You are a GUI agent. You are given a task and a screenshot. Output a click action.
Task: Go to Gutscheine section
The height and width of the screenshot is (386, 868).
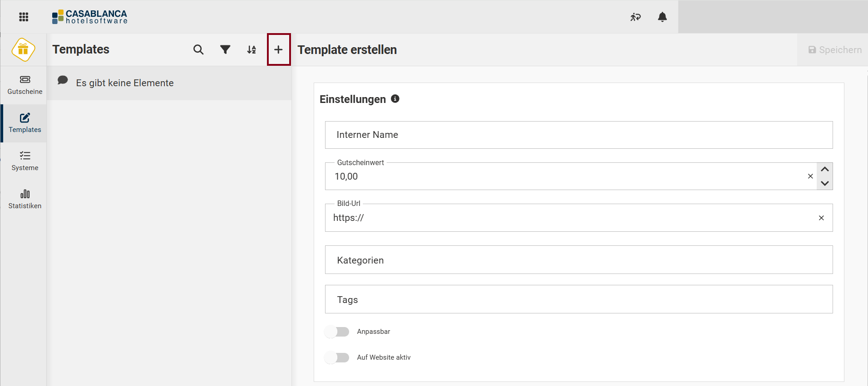coord(25,85)
